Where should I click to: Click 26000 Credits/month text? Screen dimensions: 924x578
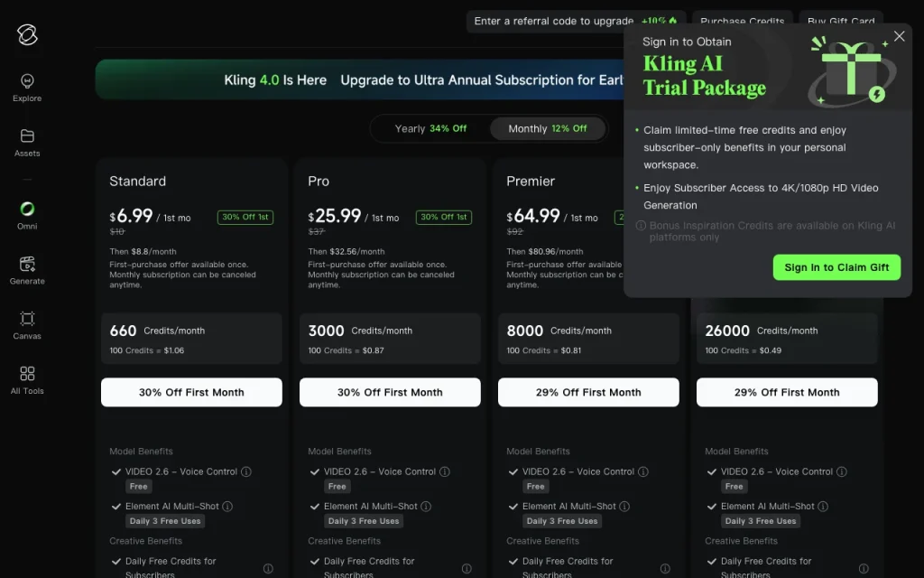point(762,331)
